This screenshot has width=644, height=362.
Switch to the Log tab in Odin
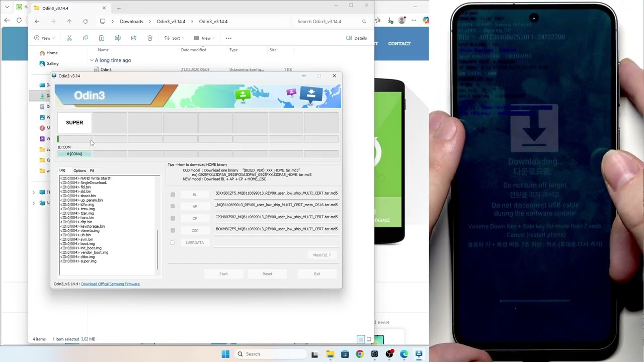(62, 170)
